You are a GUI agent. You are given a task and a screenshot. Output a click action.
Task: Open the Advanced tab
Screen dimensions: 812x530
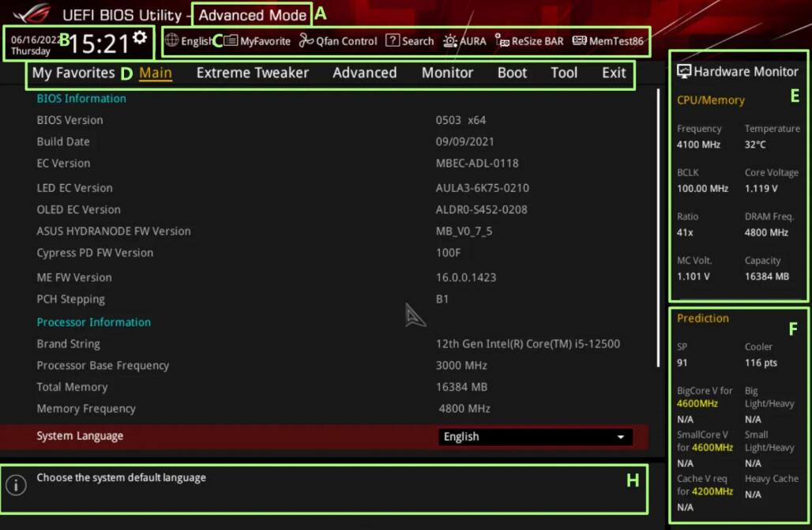364,73
